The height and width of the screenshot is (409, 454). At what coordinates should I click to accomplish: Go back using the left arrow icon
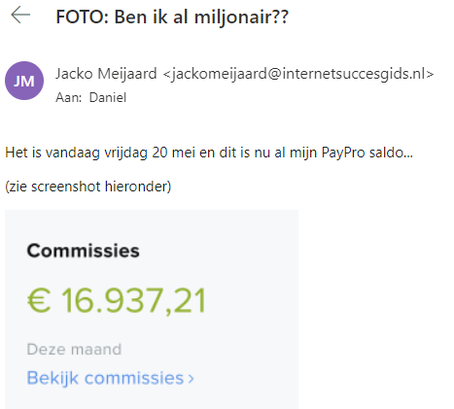point(21,15)
